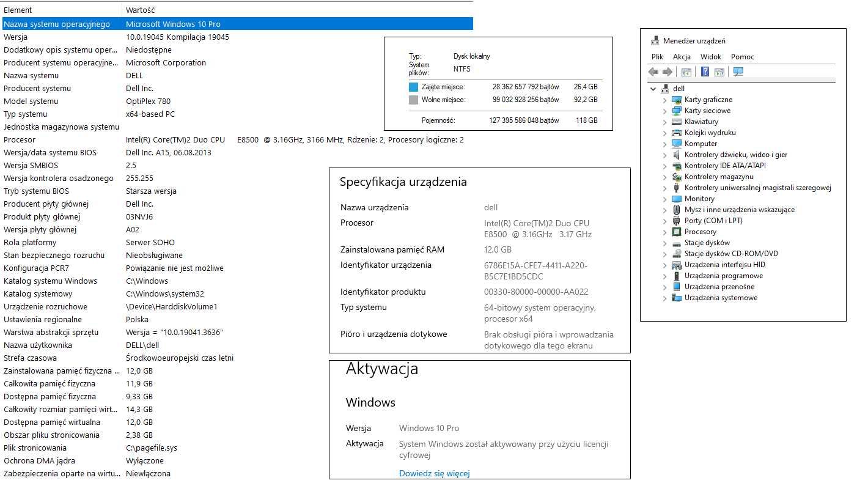Click the Karty graficzne display adapter icon
This screenshot has width=868, height=483.
(677, 100)
